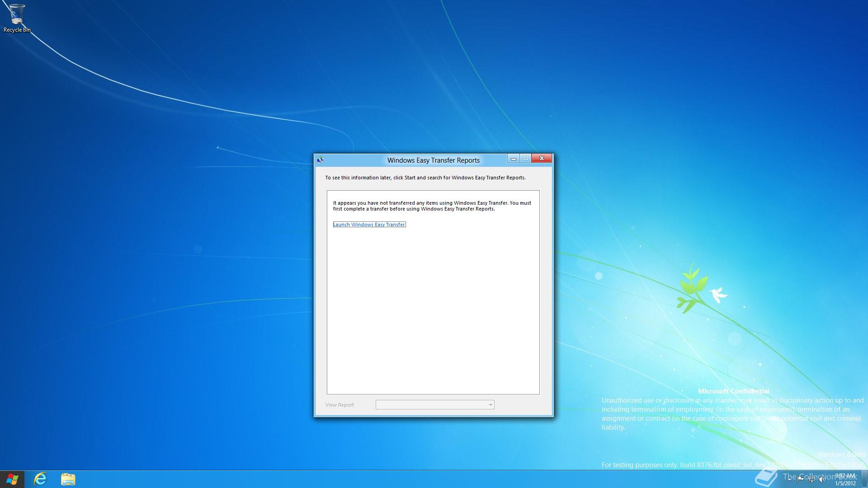Viewport: 868px width, 488px height.
Task: Click the clock showing 1/5/2012
Action: [845, 479]
